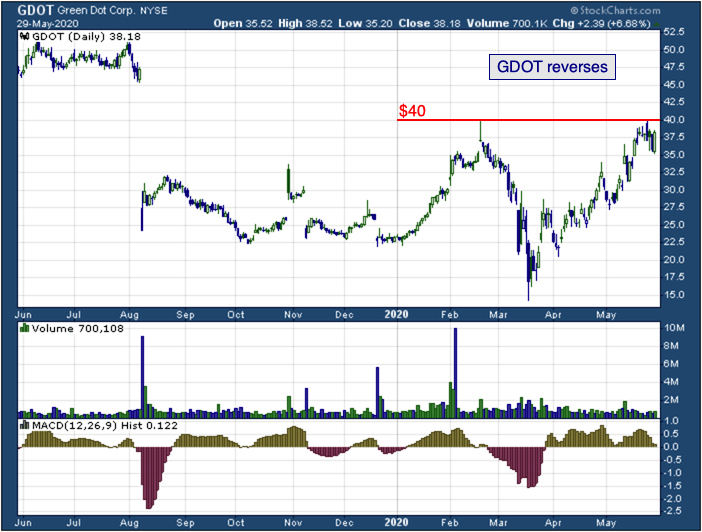
Task: Click the NYSE exchange label
Action: [x=154, y=11]
